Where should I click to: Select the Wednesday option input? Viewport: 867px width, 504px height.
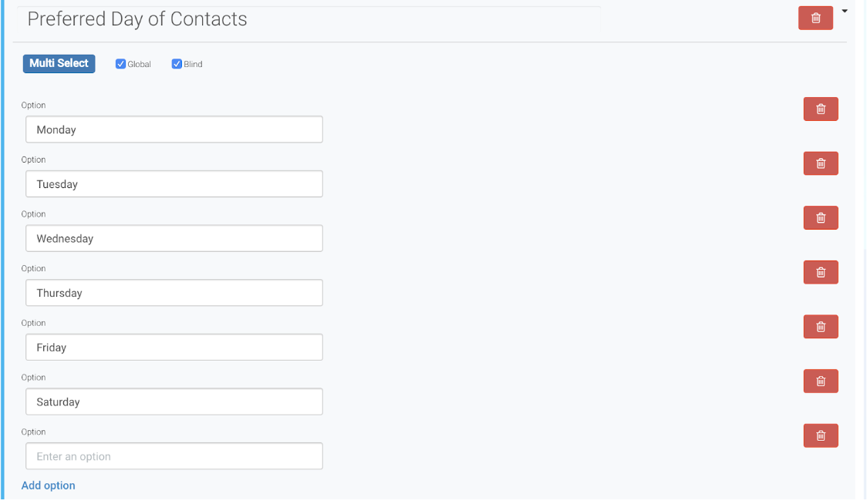(x=174, y=239)
